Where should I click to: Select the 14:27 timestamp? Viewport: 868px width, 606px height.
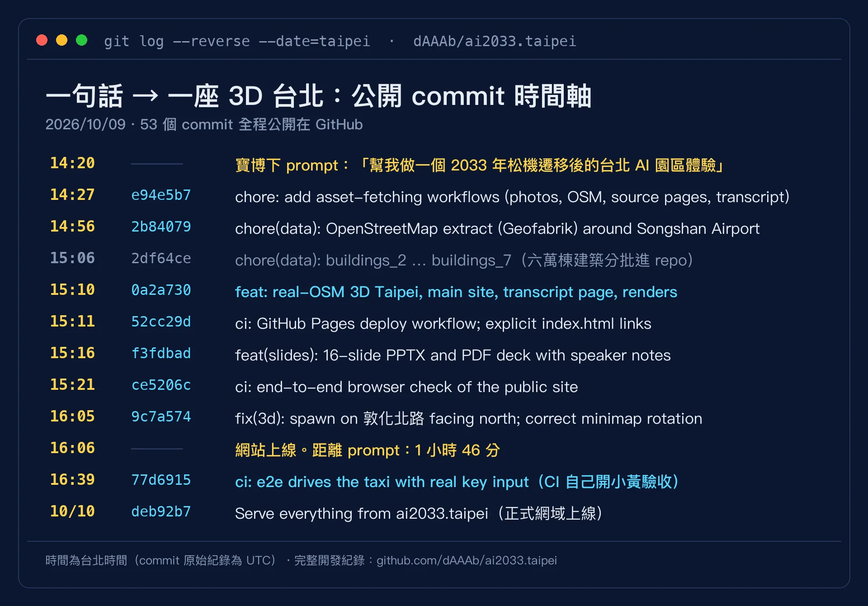72,195
